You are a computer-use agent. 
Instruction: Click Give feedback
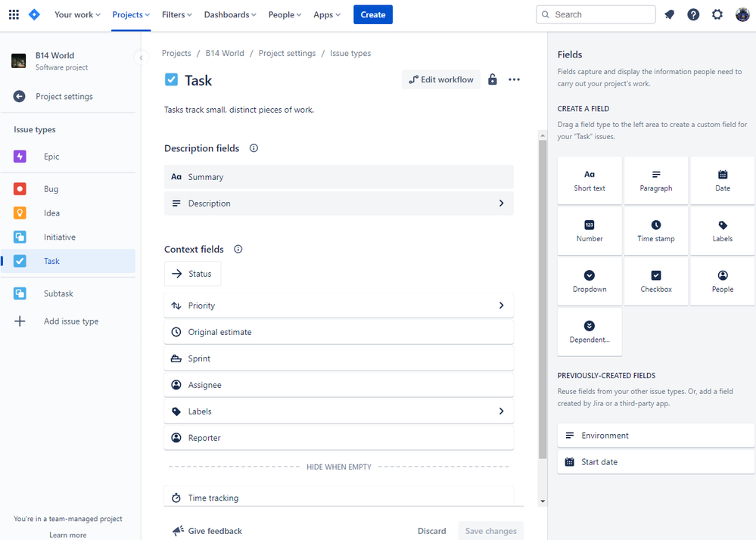tap(207, 531)
